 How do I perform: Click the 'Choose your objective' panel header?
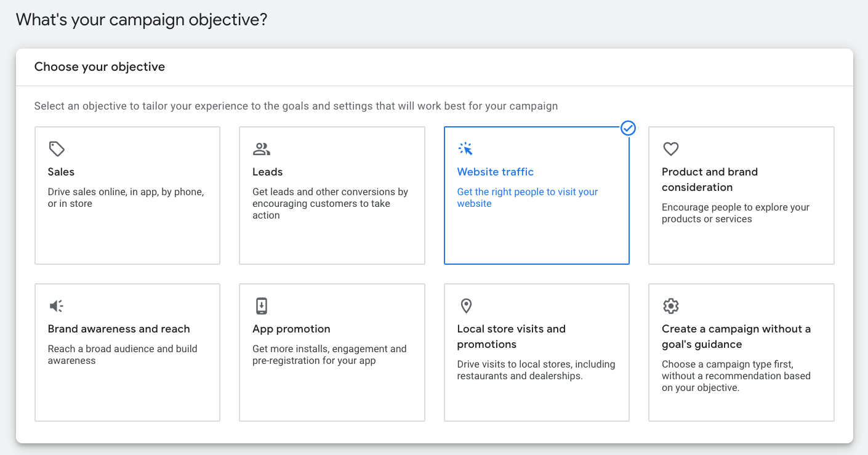(100, 66)
